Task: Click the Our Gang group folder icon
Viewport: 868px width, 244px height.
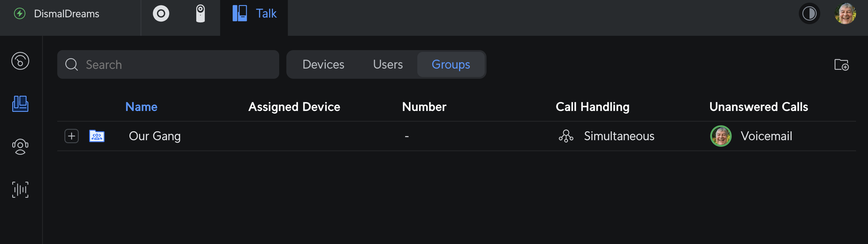Action: (97, 136)
